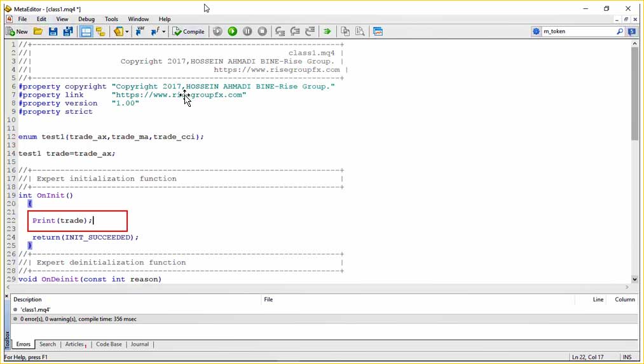Open the File menu
644x364 pixels.
[x=23, y=19]
